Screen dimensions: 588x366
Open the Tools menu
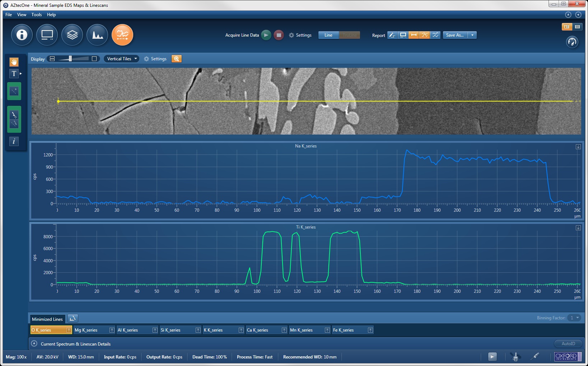[37, 15]
